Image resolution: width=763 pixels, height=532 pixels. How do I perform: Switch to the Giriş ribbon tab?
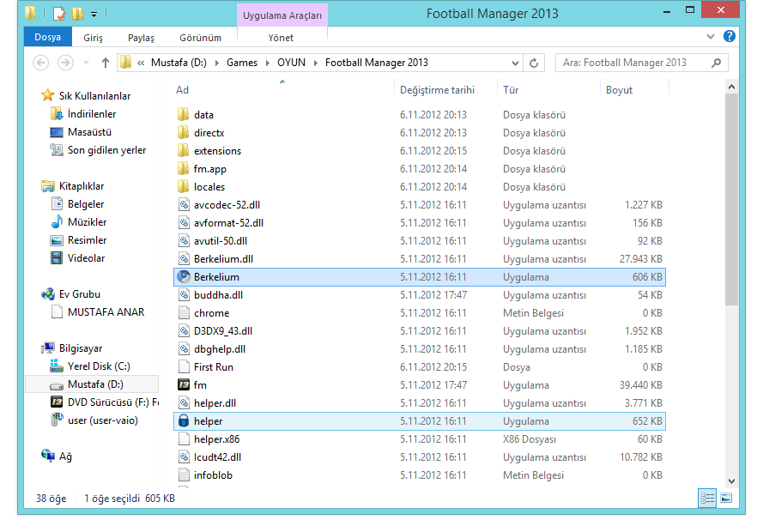93,38
